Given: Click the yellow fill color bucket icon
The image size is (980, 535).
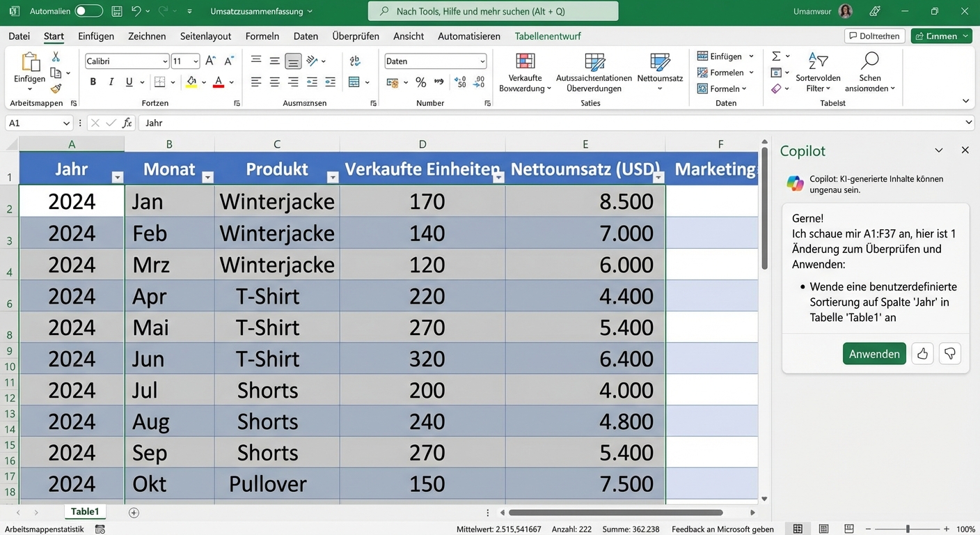Looking at the screenshot, I should coord(191,82).
